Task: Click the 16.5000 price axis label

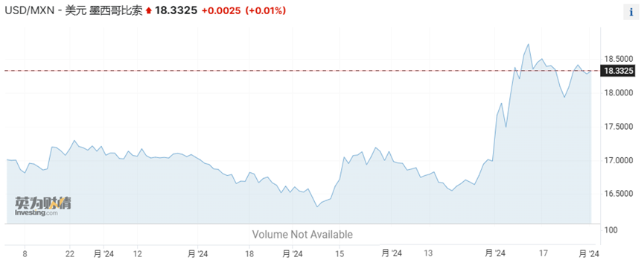Action: [x=619, y=194]
